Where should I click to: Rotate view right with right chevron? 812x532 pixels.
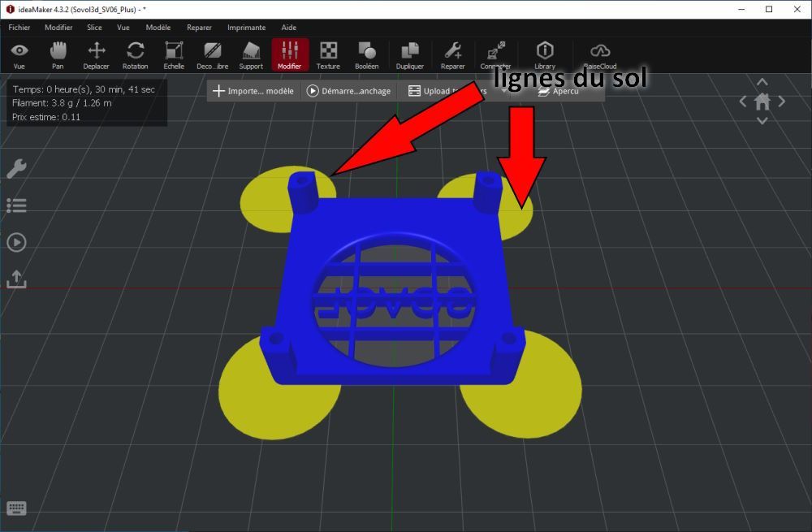tap(781, 102)
